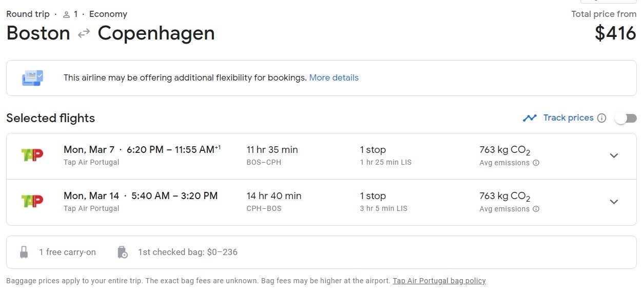
Task: Click the checked bag icon
Action: (x=122, y=252)
